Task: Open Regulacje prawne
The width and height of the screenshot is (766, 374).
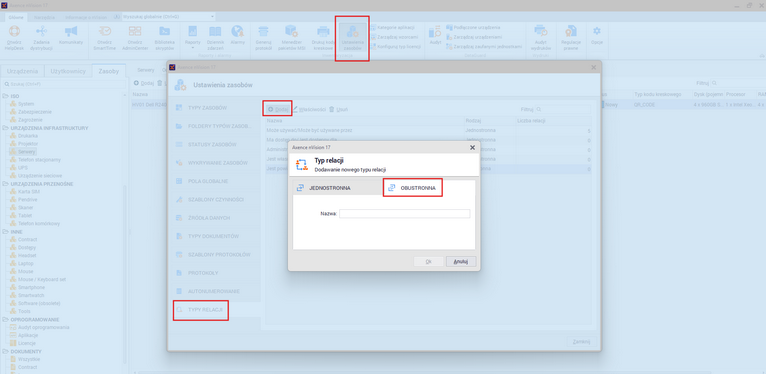Action: click(x=571, y=37)
